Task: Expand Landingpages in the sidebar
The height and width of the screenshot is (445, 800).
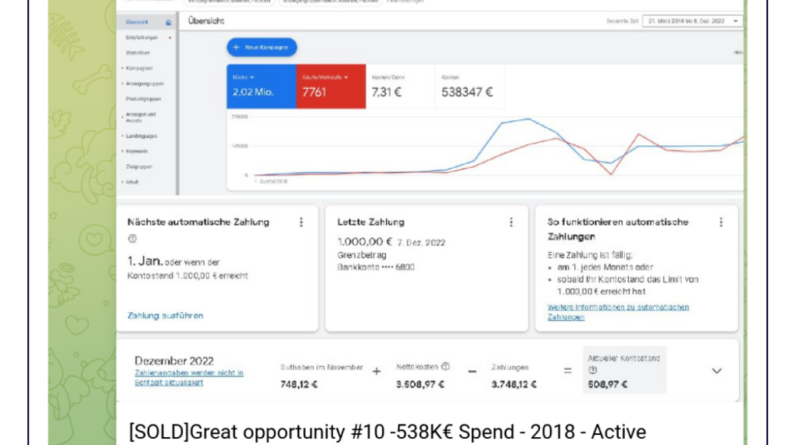Action: tap(122, 136)
